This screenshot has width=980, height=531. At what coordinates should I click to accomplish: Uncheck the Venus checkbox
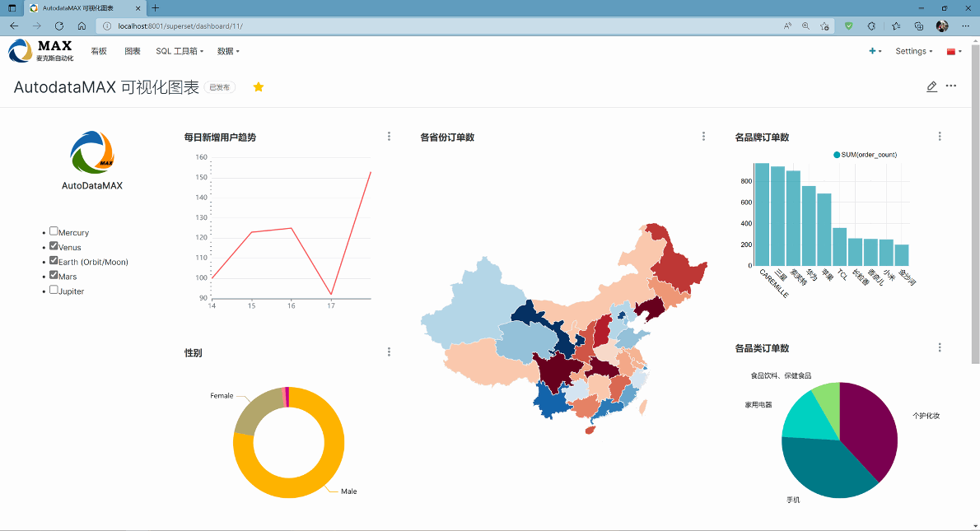(54, 246)
